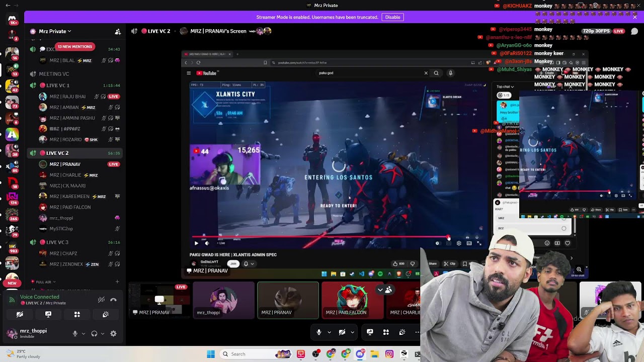Screen dimensions: 644x362
Task: Open activities launcher in voice panel
Action: pos(77,314)
